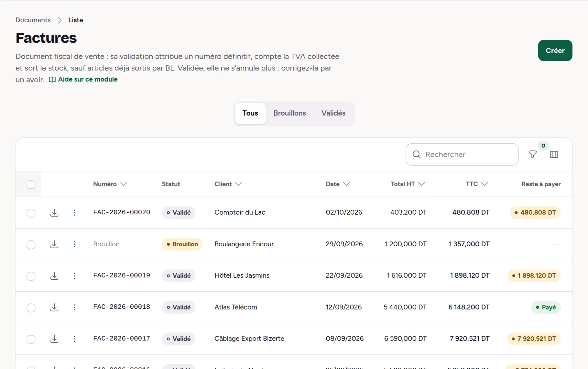Click the Statut column header
Screen dimensions: 588x369
tap(171, 184)
